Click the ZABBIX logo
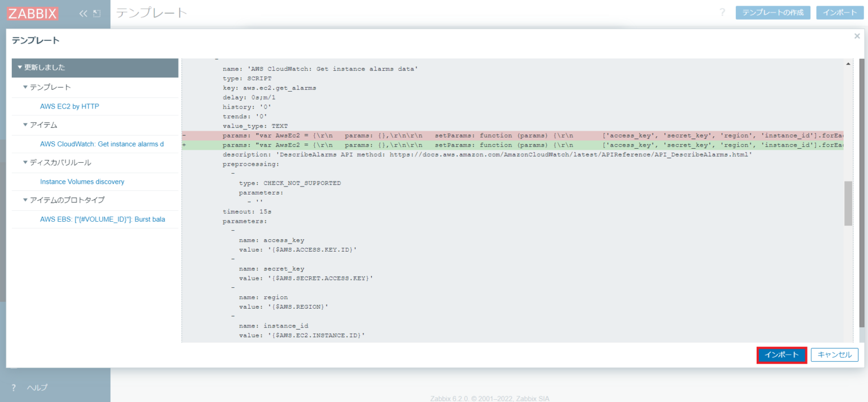868x402 pixels. click(32, 13)
